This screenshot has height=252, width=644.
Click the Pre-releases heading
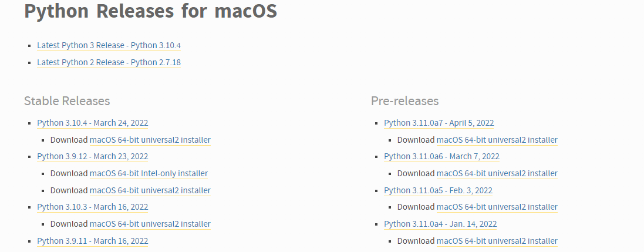point(404,100)
